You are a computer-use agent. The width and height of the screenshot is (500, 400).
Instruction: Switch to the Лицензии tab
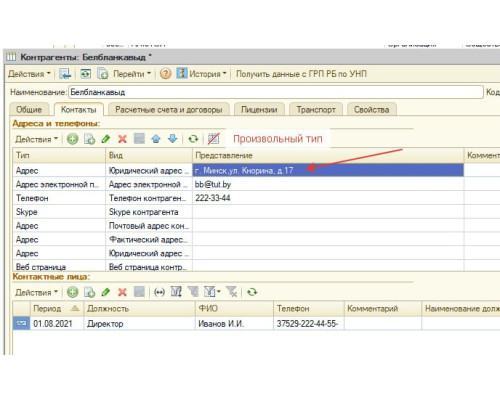point(259,109)
